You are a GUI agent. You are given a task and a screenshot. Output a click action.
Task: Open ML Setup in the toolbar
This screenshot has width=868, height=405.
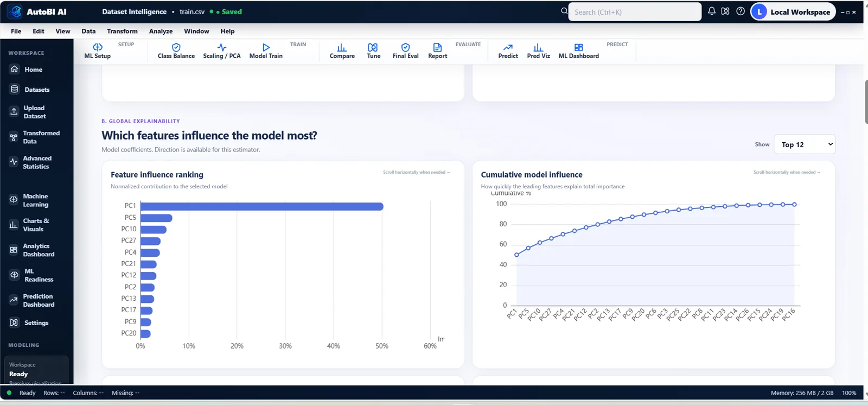pyautogui.click(x=98, y=51)
